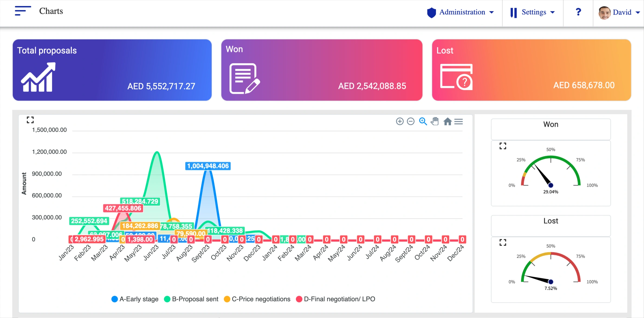644x318 pixels.
Task: Zoom out on the proposals chart
Action: coord(410,121)
